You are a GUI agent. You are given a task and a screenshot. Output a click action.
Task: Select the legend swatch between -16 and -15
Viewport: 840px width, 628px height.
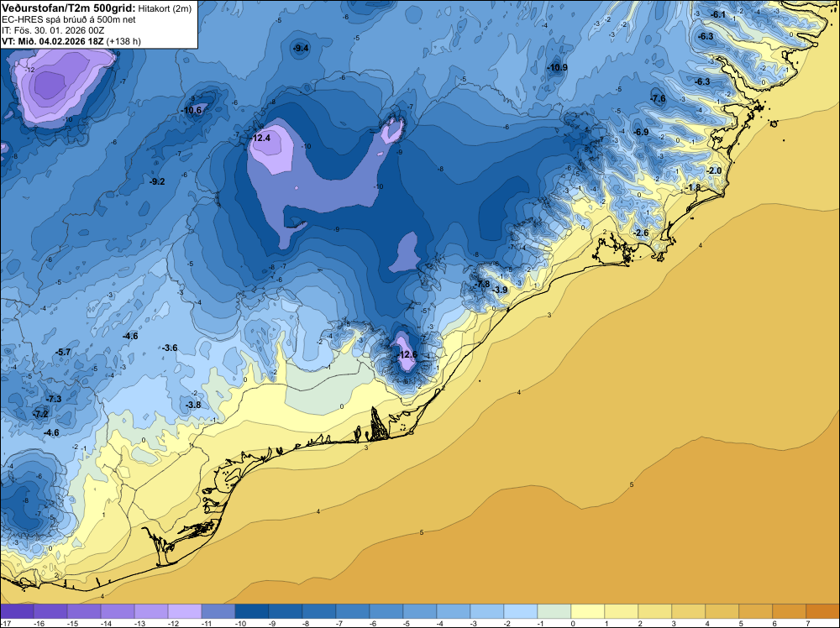(50, 611)
